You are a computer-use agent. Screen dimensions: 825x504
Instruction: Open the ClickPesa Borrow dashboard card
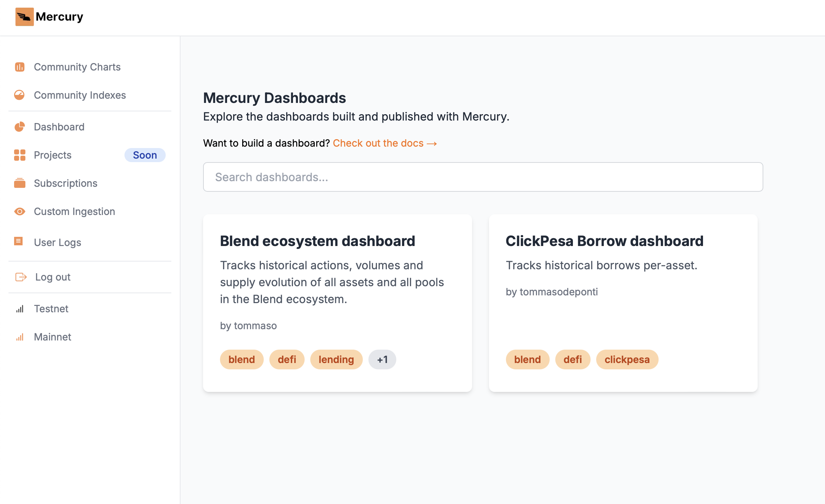[x=604, y=241]
